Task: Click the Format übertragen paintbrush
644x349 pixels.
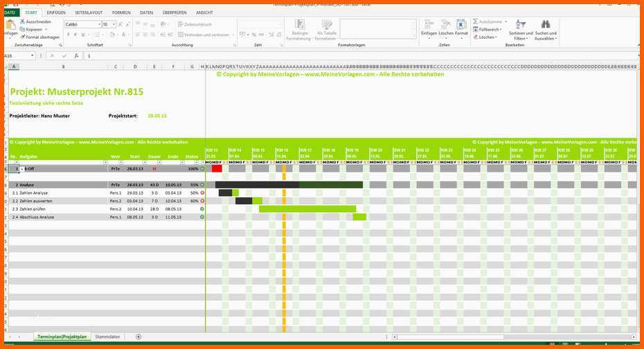Action: point(23,37)
